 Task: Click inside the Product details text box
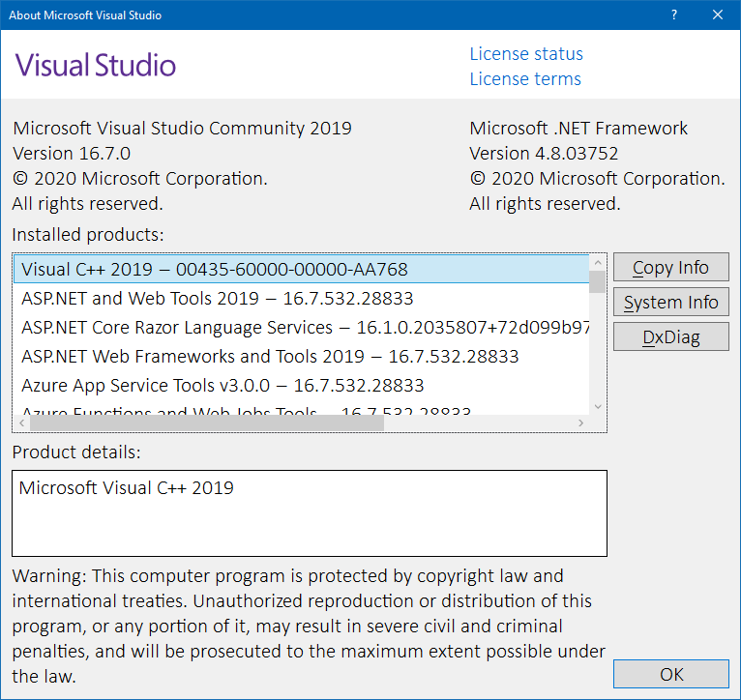click(x=310, y=513)
